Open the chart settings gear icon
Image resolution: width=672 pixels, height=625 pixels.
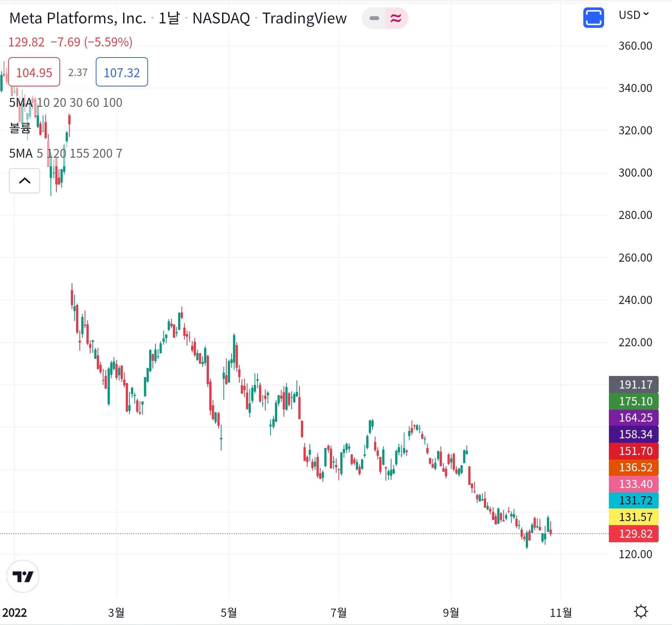tap(641, 611)
